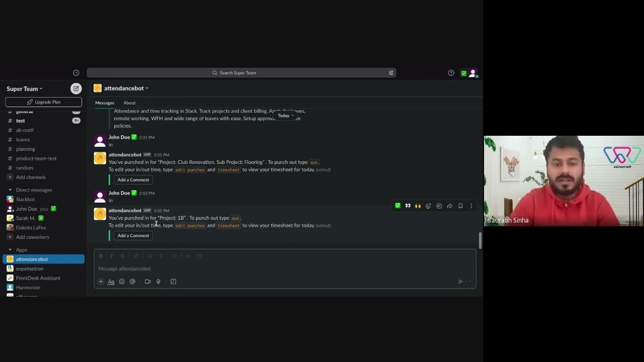644x362 pixels.
Task: Compose a new message with pencil icon
Action: [76, 88]
